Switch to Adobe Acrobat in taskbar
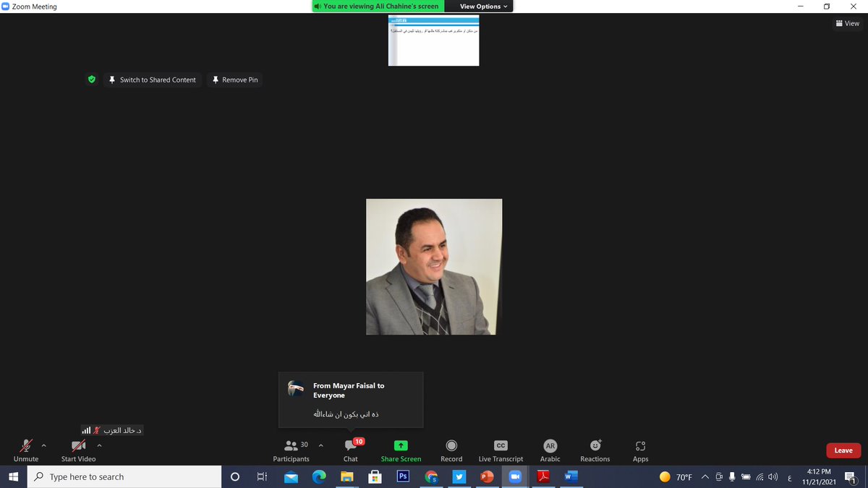Screen dimensions: 868x488 [x=542, y=476]
